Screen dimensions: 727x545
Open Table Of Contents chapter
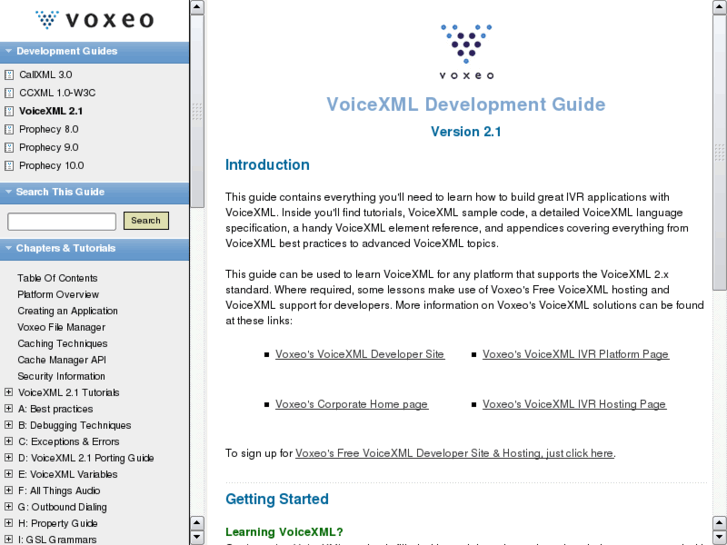[x=57, y=278]
